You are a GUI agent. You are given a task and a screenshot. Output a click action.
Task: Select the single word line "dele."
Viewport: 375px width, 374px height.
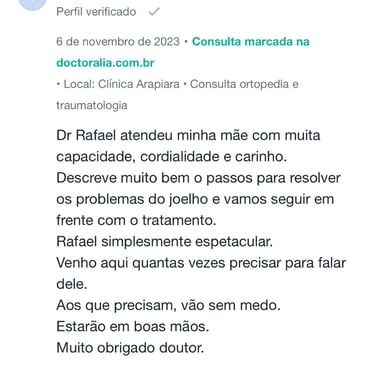pyautogui.click(x=72, y=284)
